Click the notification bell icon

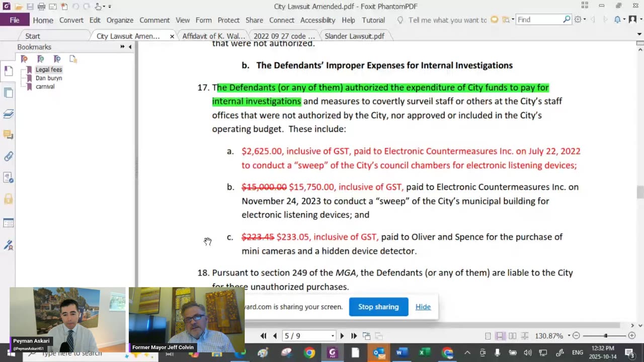pyautogui.click(x=618, y=20)
